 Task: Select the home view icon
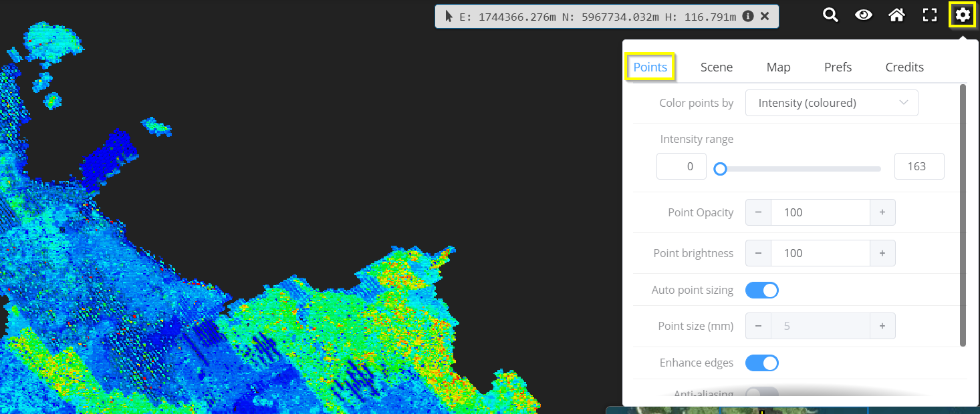pyautogui.click(x=896, y=15)
